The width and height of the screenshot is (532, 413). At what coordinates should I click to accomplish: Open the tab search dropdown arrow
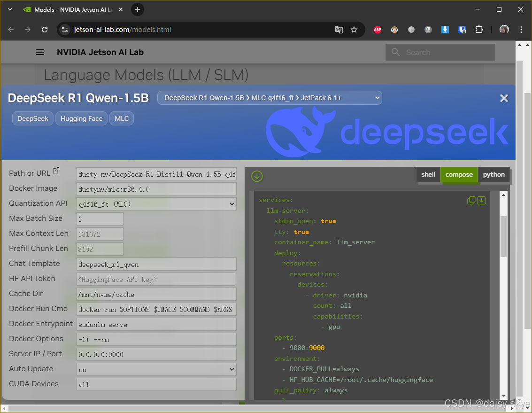pyautogui.click(x=10, y=9)
